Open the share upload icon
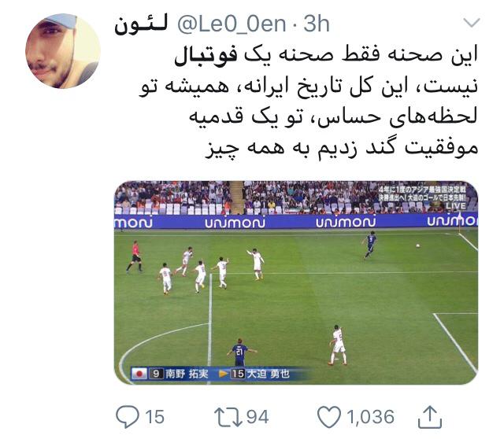Viewport: 504px width, 439px height. tap(430, 416)
